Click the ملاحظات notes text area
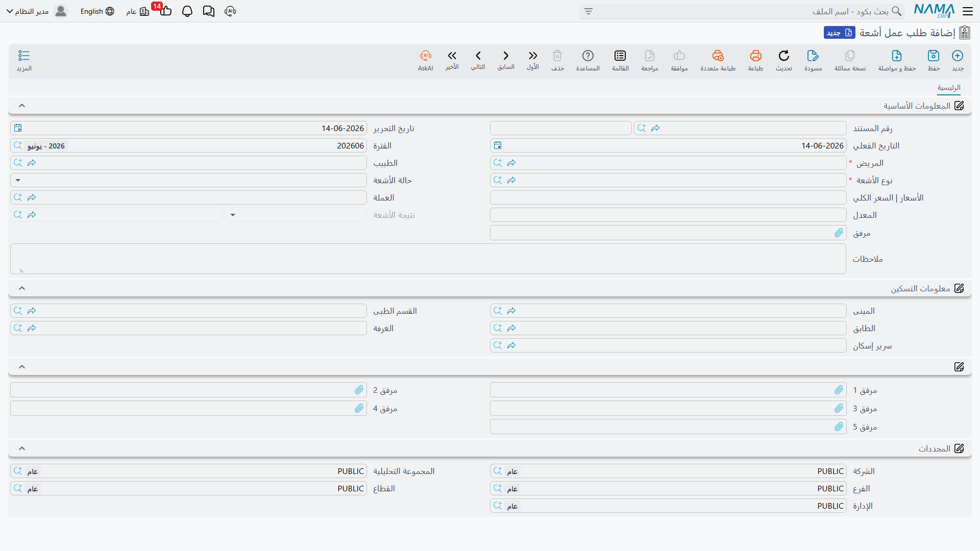This screenshot has height=551, width=980. tap(428, 259)
